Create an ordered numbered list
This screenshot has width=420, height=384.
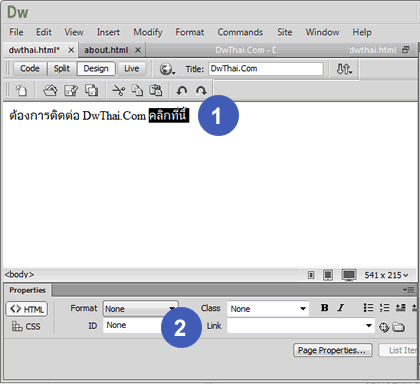pyautogui.click(x=384, y=307)
